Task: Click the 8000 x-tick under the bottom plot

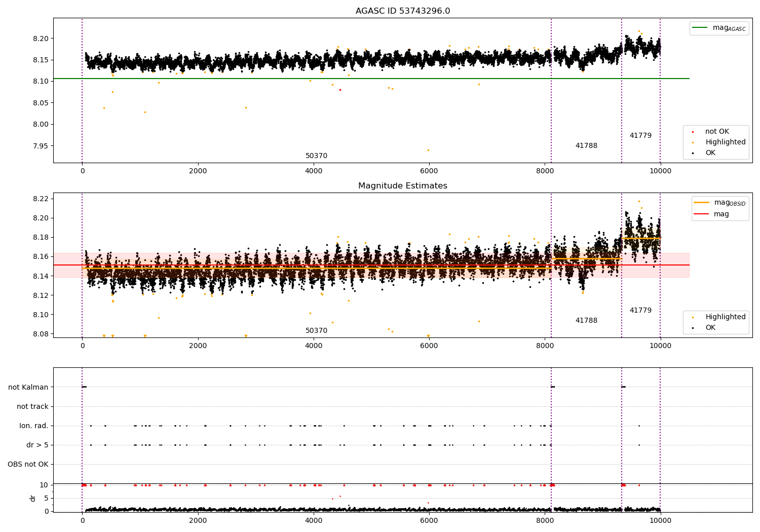Action: coord(545,520)
